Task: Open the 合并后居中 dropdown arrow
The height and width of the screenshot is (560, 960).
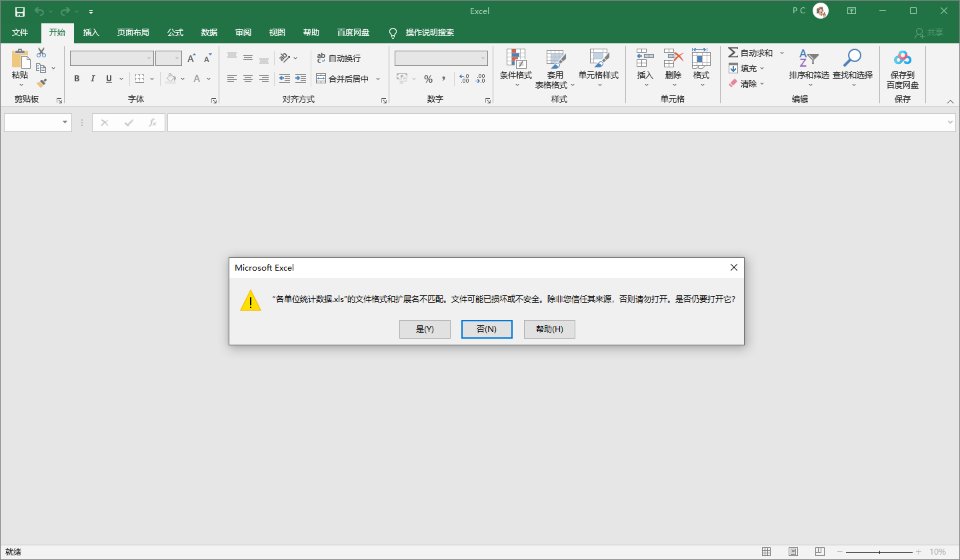Action: 378,79
